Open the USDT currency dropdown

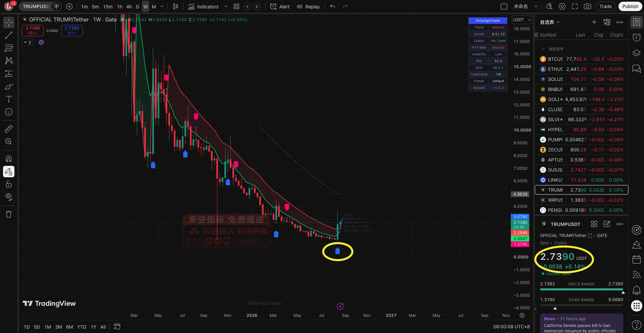522,20
